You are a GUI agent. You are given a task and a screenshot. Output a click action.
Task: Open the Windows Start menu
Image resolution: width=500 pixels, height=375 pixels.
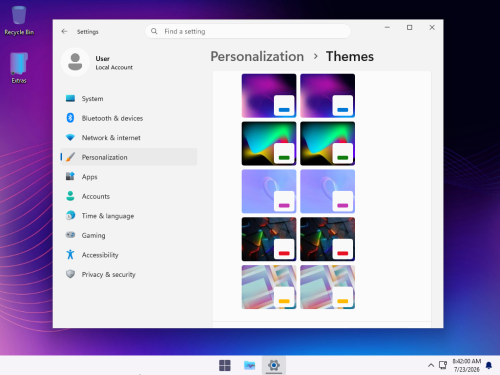pyautogui.click(x=225, y=365)
